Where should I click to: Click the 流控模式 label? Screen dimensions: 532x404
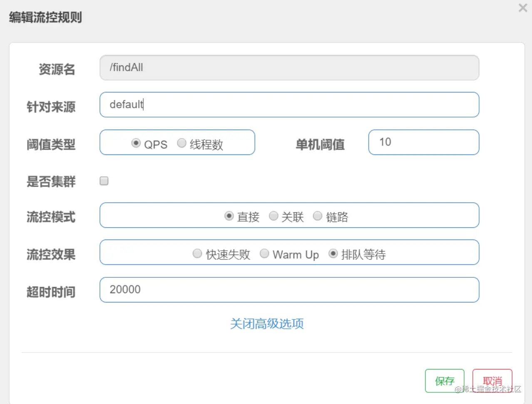pyautogui.click(x=51, y=217)
